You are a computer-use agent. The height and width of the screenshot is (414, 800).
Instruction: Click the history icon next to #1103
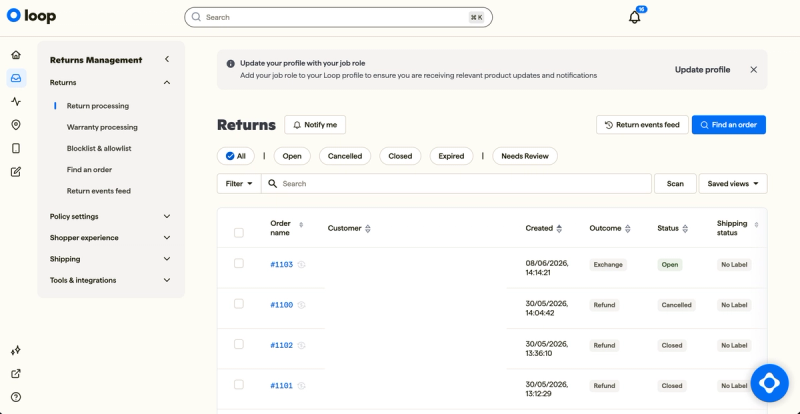(x=302, y=264)
